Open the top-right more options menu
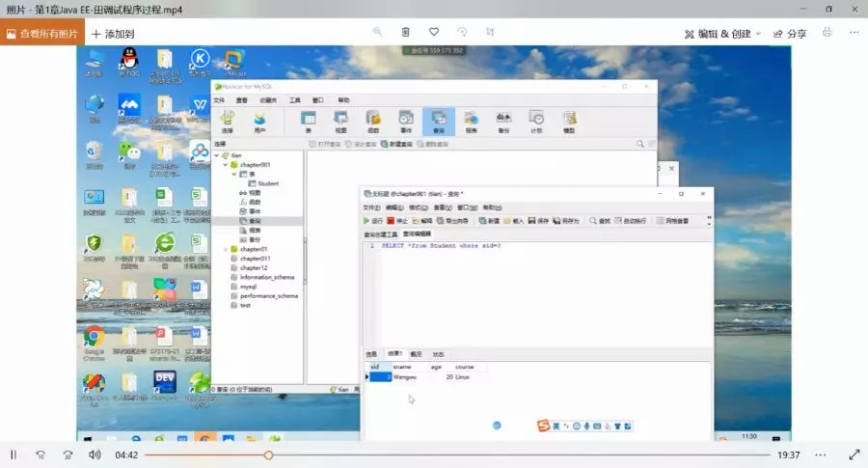 point(854,33)
